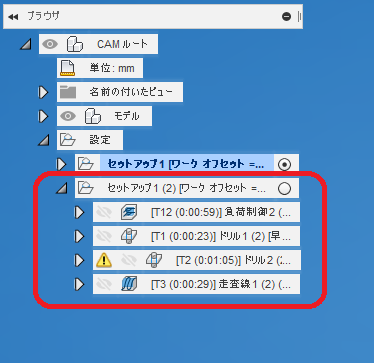
Task: Click active radio button of セットアップ1
Action: [x=284, y=164]
